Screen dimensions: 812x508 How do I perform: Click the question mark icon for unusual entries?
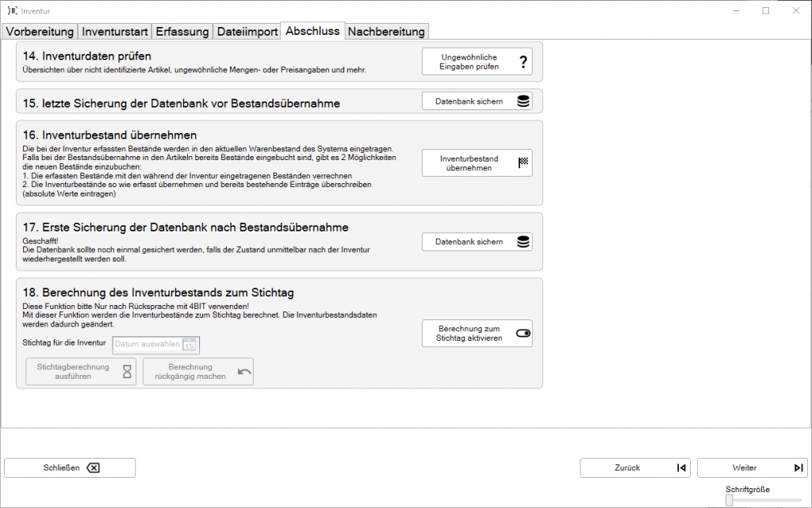(523, 62)
